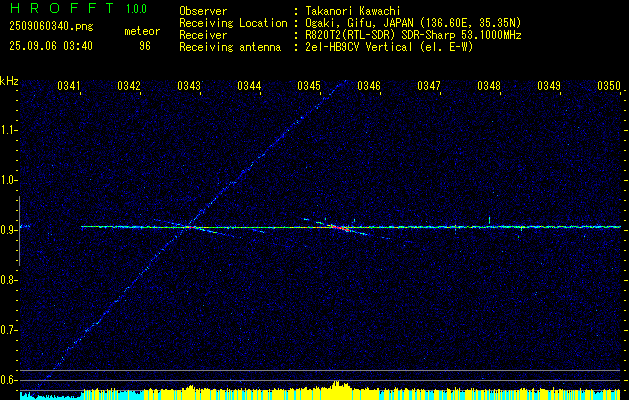Click frequency axis label 0.8
This screenshot has height=400, width=629.
click(x=8, y=280)
